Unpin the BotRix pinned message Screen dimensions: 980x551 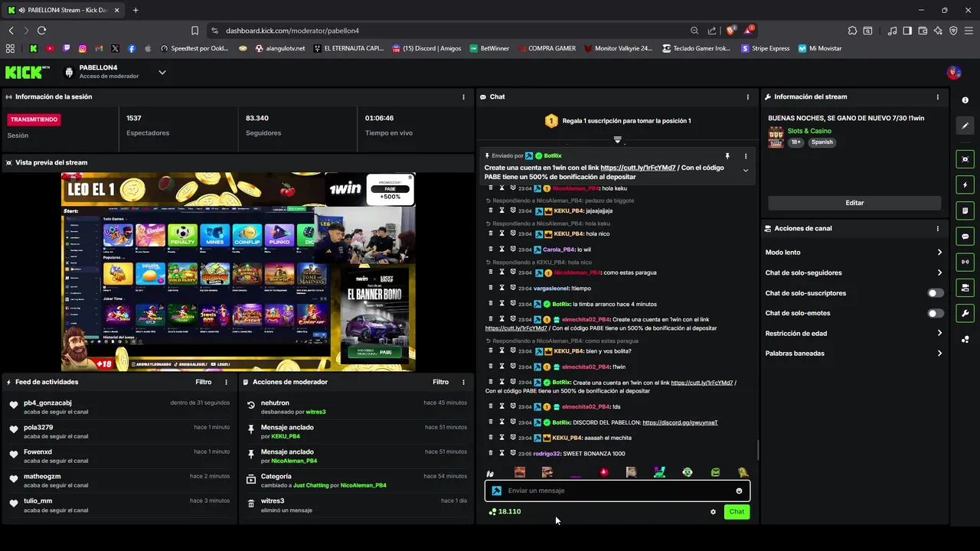(727, 156)
